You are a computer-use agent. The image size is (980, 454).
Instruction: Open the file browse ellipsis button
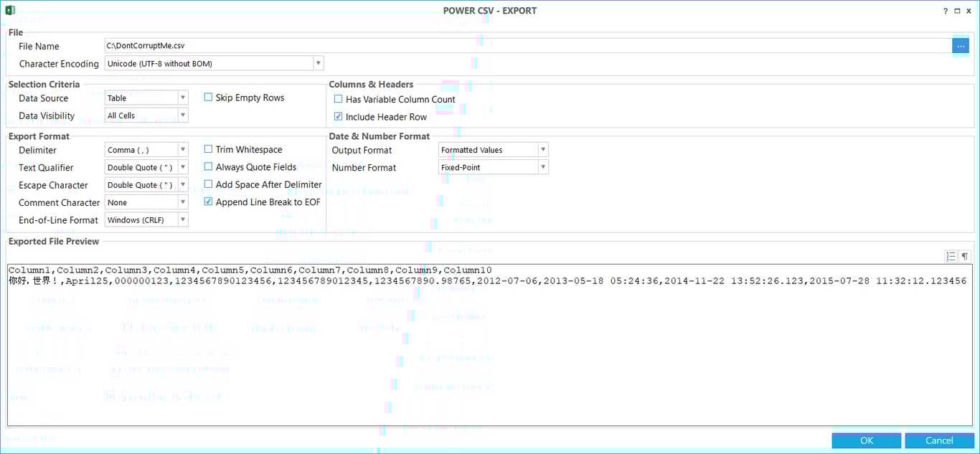[x=961, y=46]
